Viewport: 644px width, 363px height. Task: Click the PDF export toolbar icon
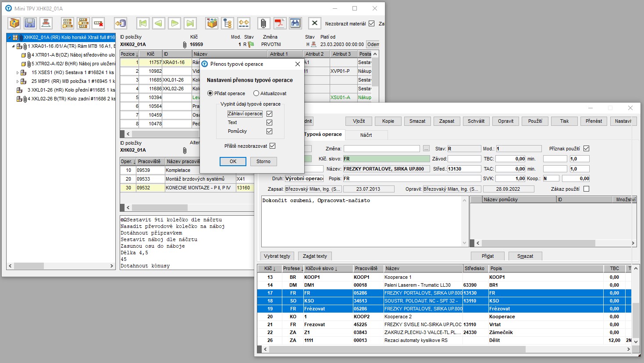pyautogui.click(x=279, y=23)
